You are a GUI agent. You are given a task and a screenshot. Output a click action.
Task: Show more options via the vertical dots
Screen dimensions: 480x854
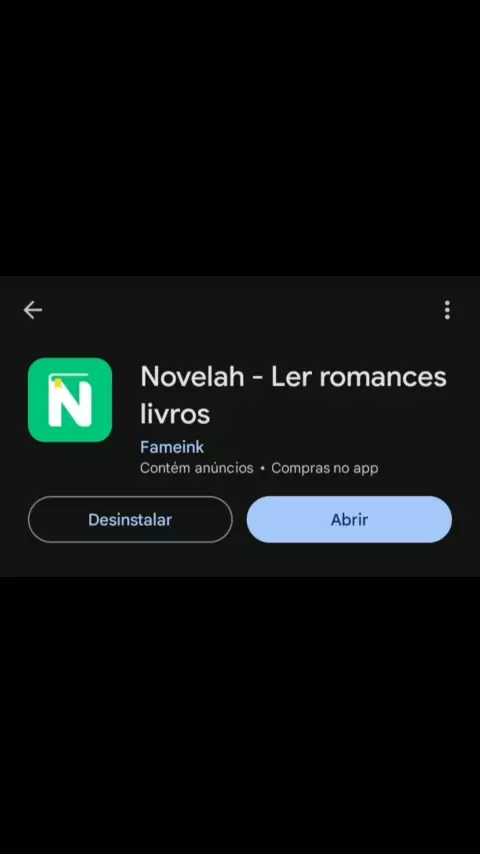coord(447,310)
